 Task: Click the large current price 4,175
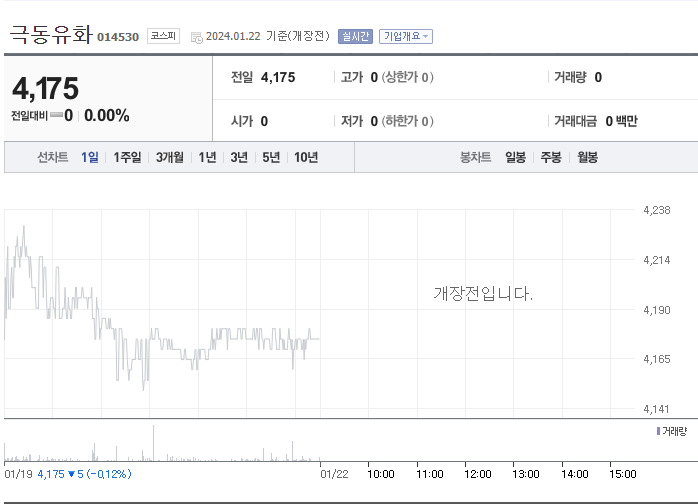(45, 88)
